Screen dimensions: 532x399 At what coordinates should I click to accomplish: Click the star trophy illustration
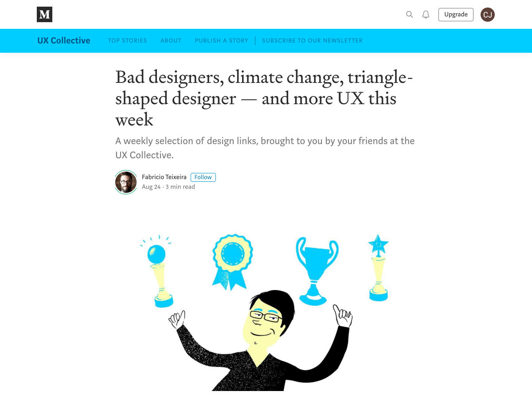click(x=378, y=267)
